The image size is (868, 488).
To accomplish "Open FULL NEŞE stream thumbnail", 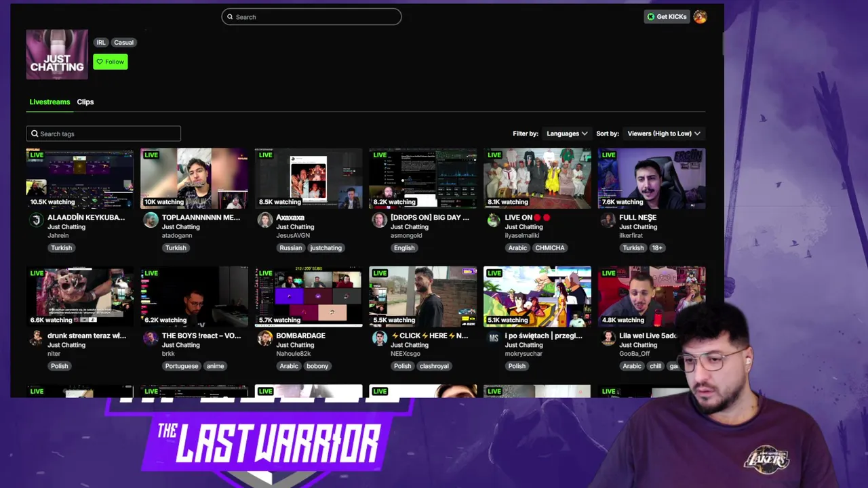I will (652, 178).
